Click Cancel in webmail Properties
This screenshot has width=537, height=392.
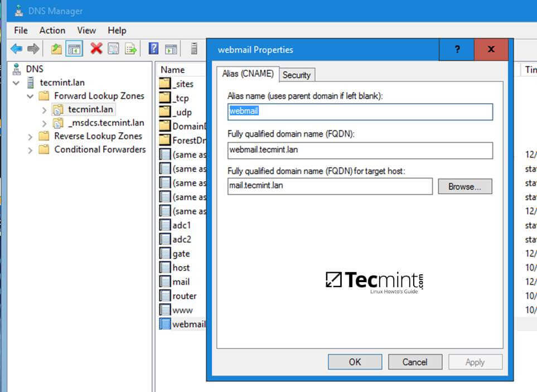[415, 362]
